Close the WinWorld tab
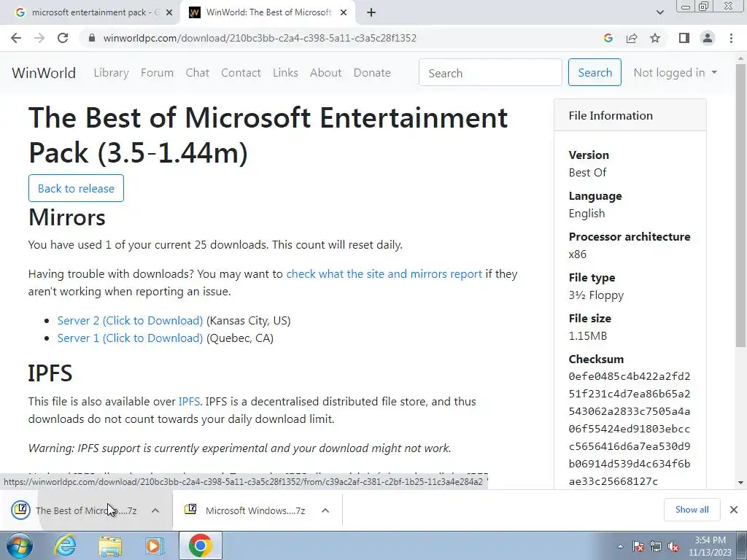 (344, 13)
